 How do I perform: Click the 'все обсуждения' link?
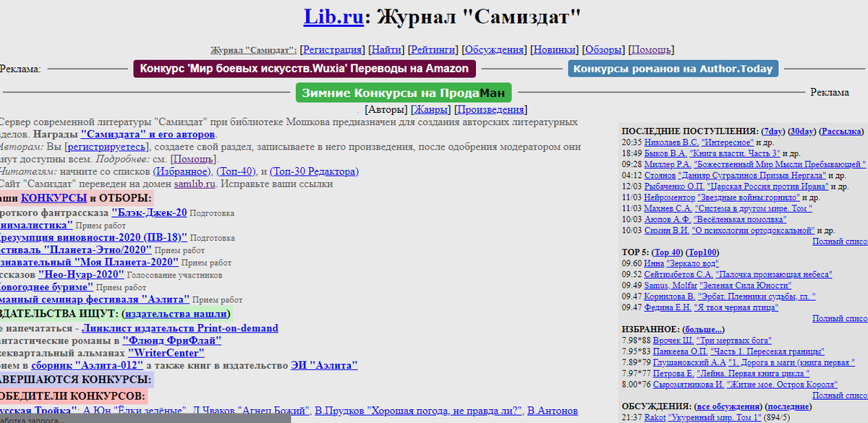(727, 406)
